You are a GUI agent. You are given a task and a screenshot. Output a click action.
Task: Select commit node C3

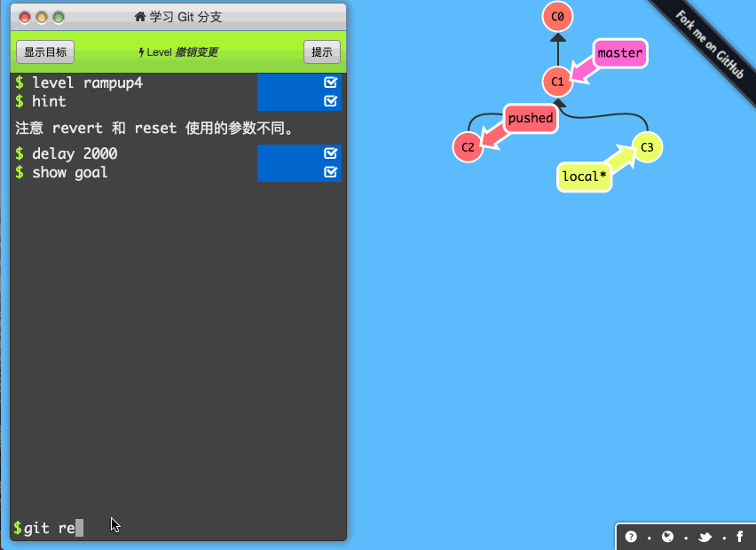tap(647, 147)
